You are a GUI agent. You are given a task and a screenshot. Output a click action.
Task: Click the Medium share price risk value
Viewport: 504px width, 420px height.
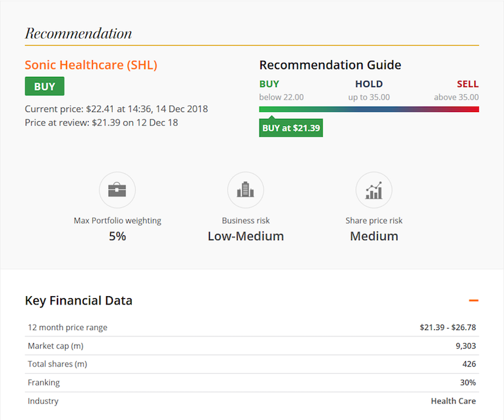click(x=374, y=236)
